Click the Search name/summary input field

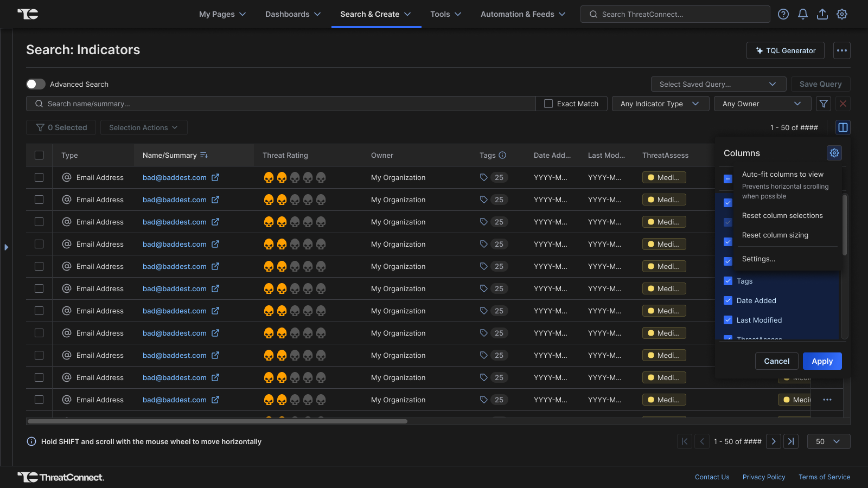point(282,104)
